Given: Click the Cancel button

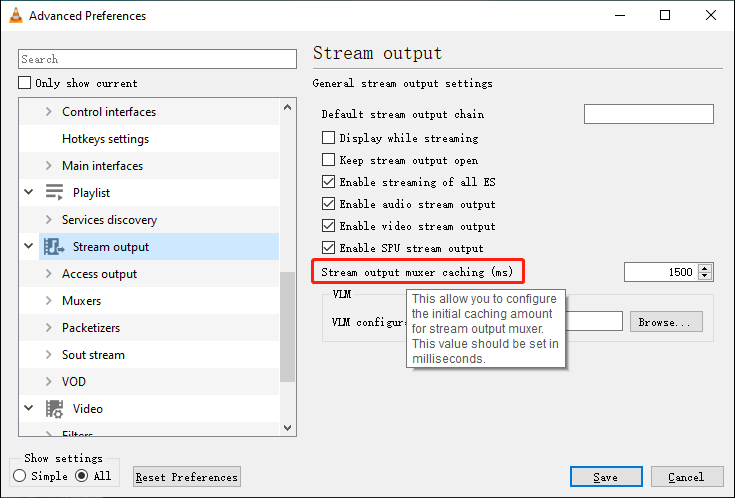Looking at the screenshot, I should tap(687, 477).
